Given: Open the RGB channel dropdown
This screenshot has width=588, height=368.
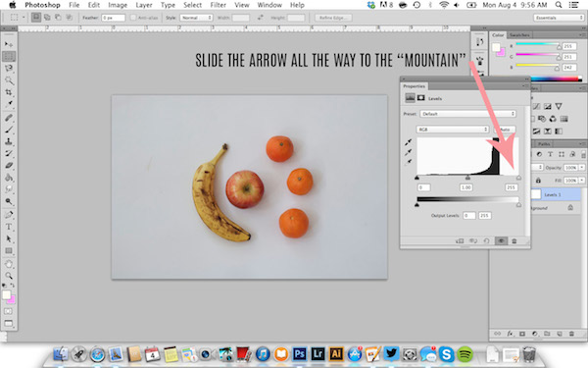Looking at the screenshot, I should click(452, 130).
